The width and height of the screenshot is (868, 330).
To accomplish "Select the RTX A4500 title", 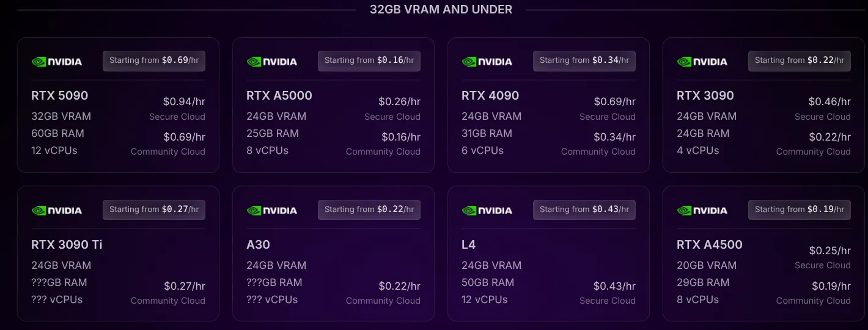I will pyautogui.click(x=710, y=244).
